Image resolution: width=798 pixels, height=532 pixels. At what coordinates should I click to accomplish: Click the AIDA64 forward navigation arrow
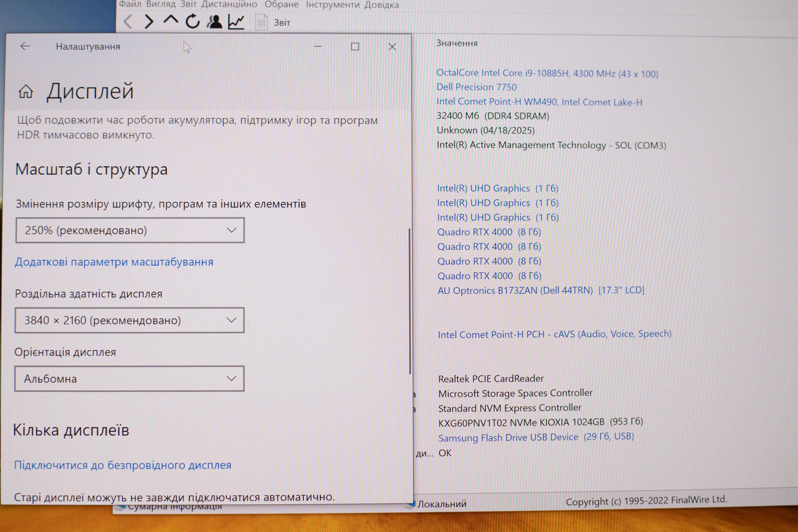point(149,22)
